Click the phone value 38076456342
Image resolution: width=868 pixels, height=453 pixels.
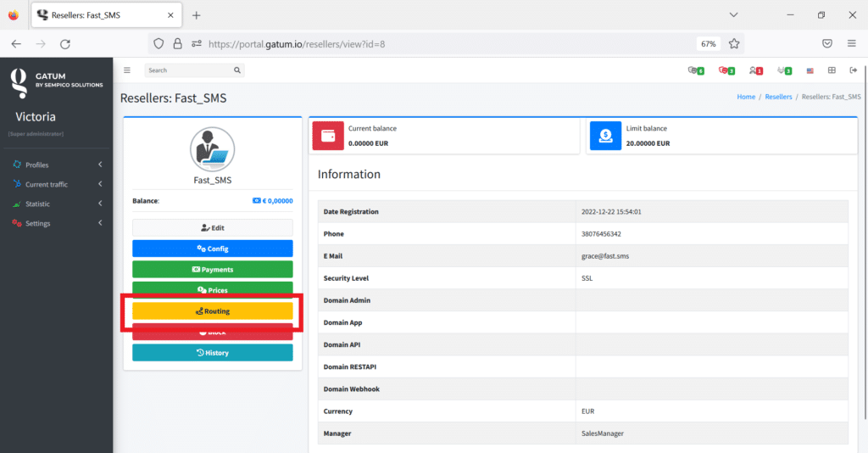[x=601, y=234]
